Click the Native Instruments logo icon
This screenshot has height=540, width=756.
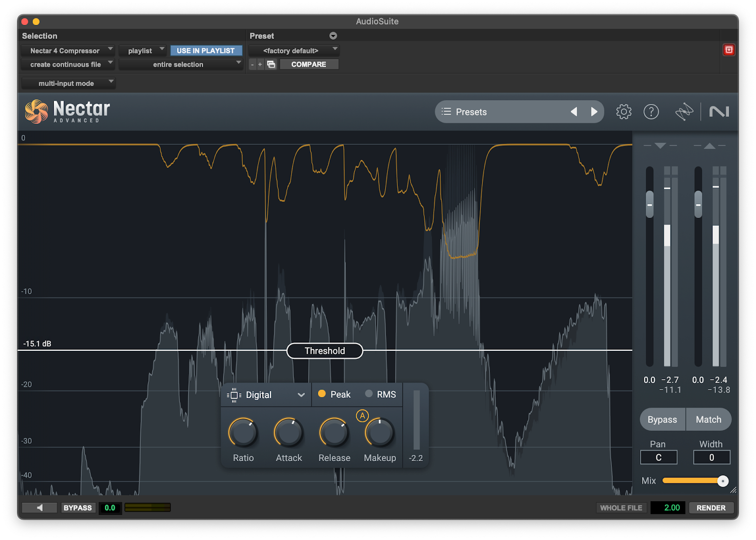(719, 112)
